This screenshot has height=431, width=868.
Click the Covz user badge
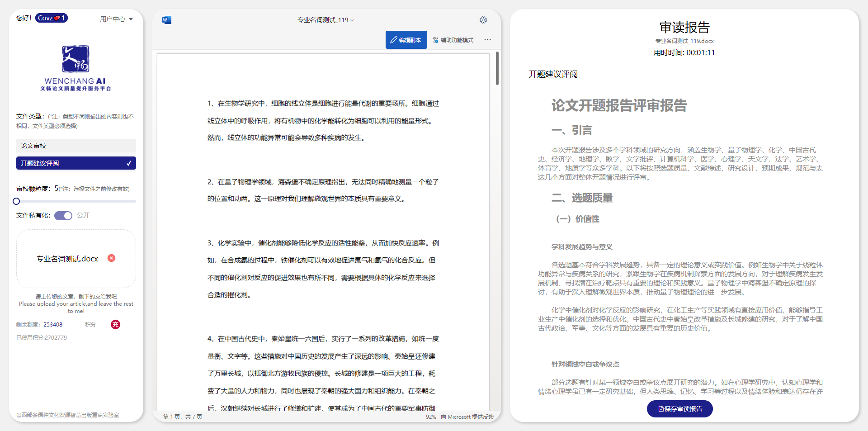pyautogui.click(x=51, y=18)
